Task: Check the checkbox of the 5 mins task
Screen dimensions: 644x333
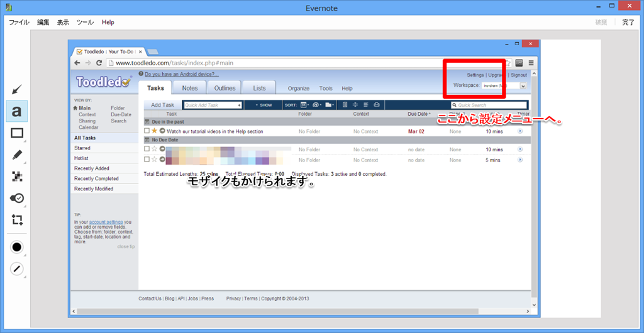Action: pyautogui.click(x=147, y=160)
